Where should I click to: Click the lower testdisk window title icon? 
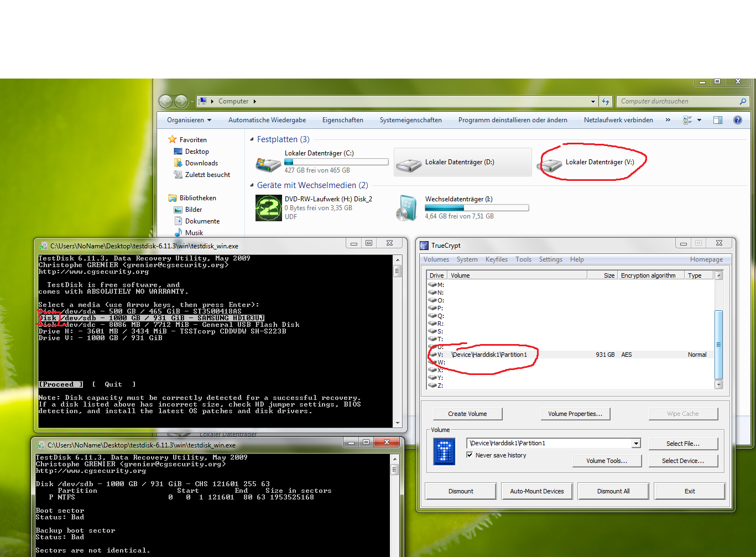[40, 445]
